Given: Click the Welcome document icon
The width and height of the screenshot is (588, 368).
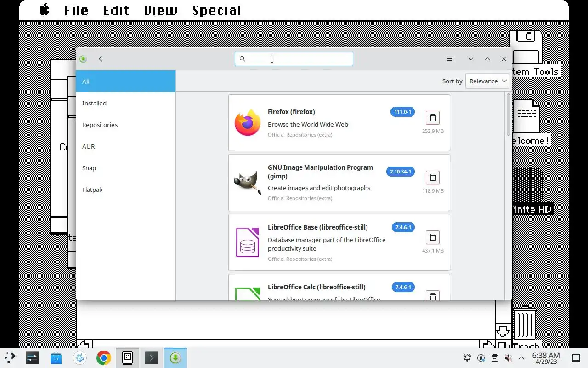Looking at the screenshot, I should [526, 116].
